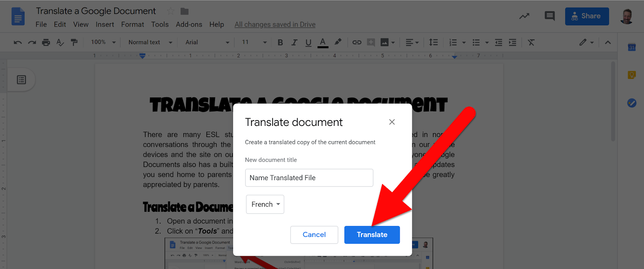Click the clear formatting icon
This screenshot has height=269, width=644.
pyautogui.click(x=531, y=42)
